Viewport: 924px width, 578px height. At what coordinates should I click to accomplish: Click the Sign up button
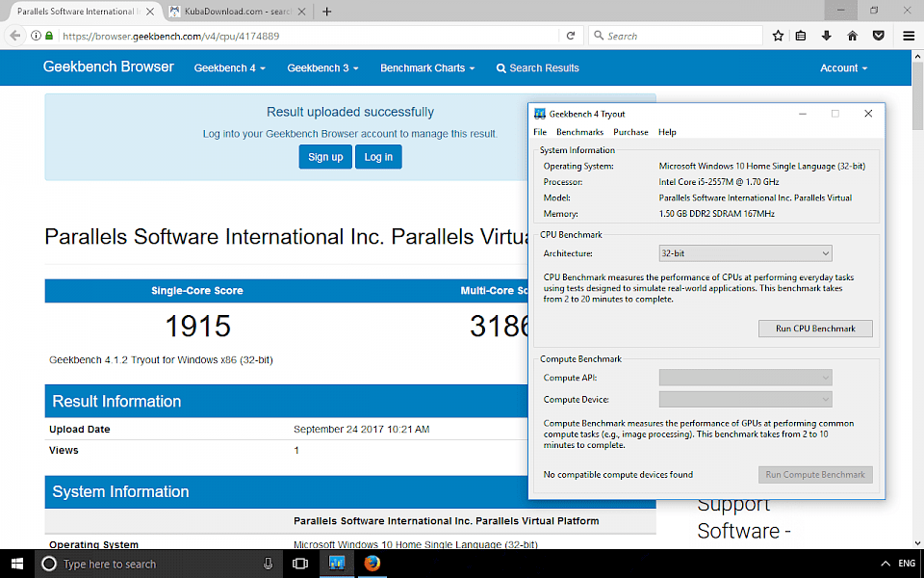[325, 157]
